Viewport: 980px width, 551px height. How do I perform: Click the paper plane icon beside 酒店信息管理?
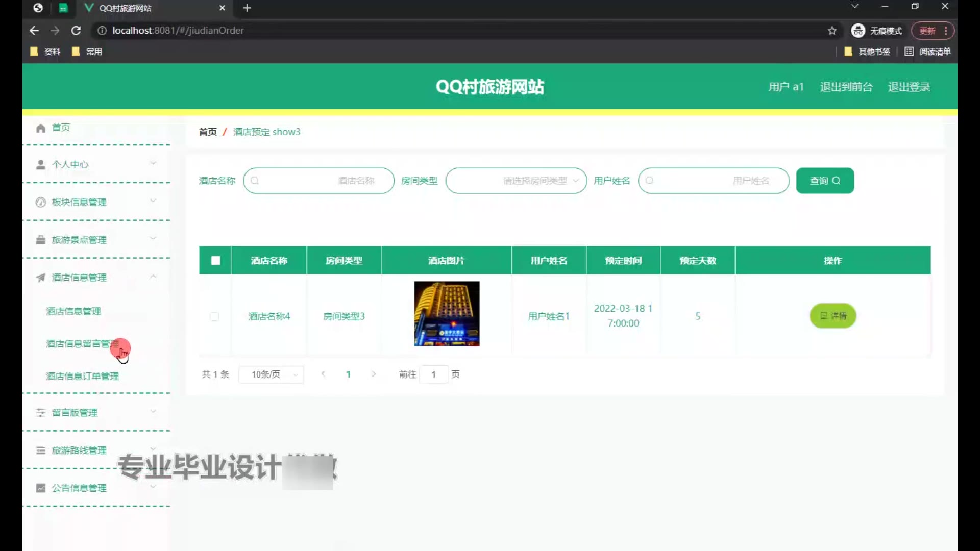[41, 278]
